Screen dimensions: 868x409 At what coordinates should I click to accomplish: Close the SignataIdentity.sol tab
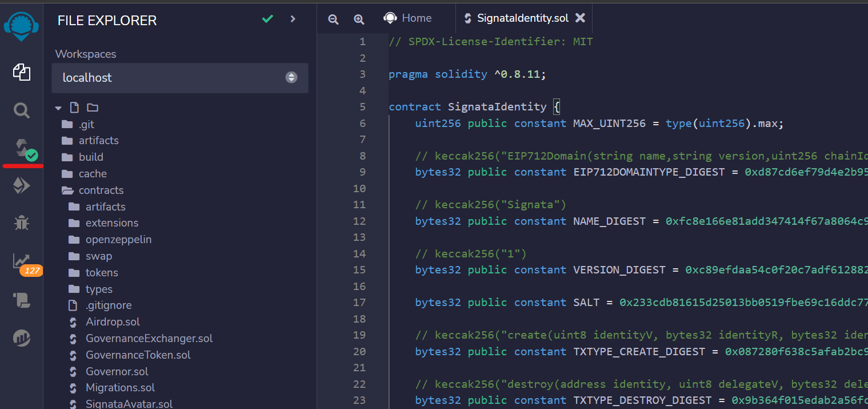[580, 18]
